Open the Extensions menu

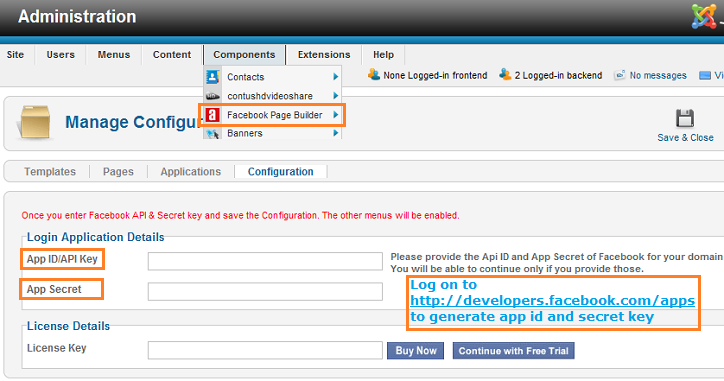point(324,54)
